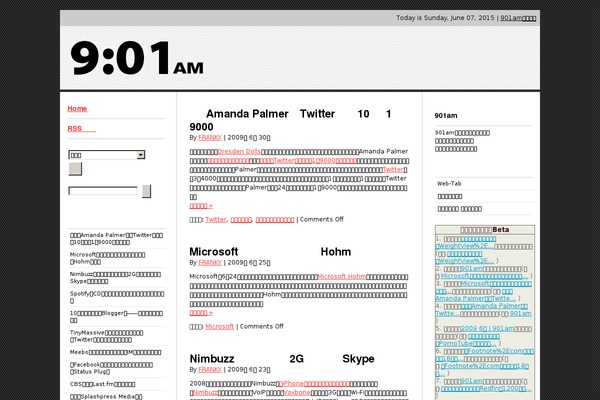Viewport: 600px width, 400px height.
Task: Click WeightView link in Beta widget item 1
Action: [x=466, y=243]
